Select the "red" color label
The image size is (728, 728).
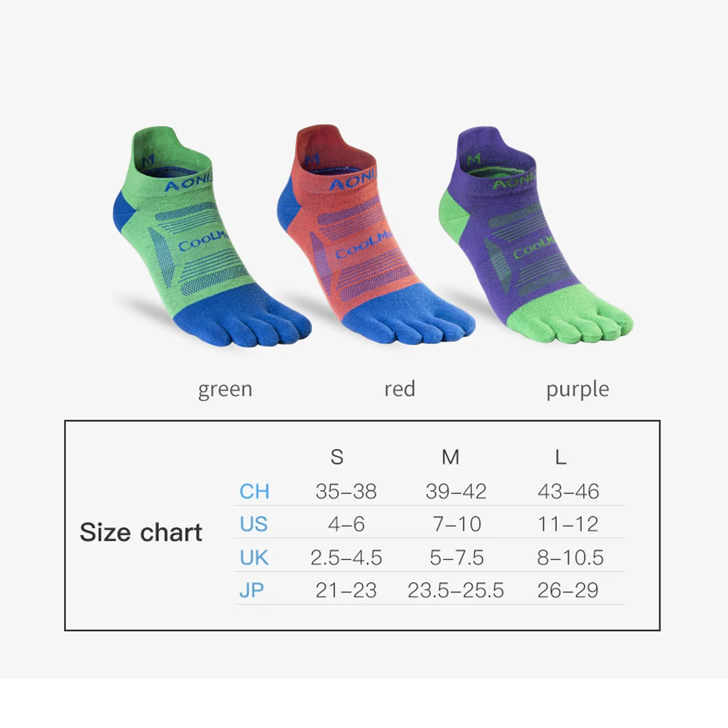399,389
